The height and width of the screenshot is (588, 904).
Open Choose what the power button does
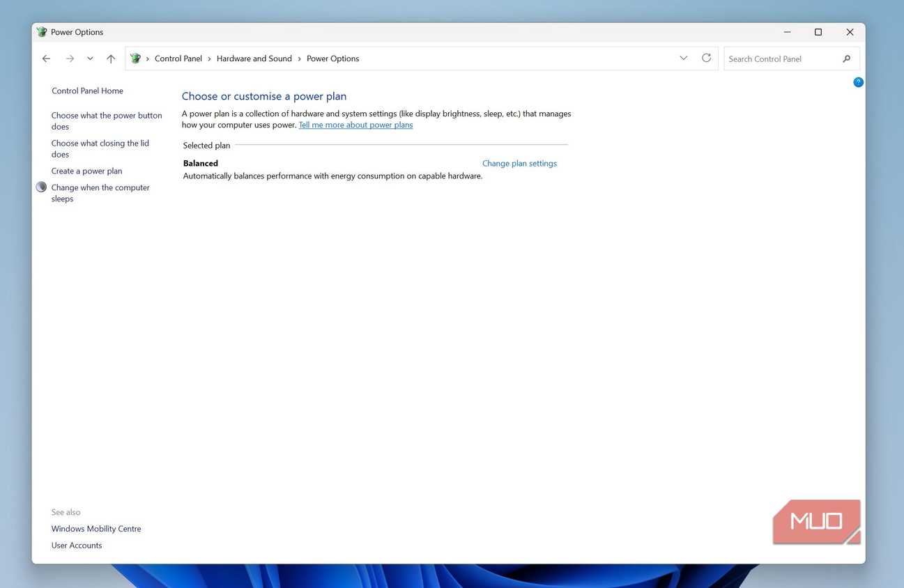[107, 121]
